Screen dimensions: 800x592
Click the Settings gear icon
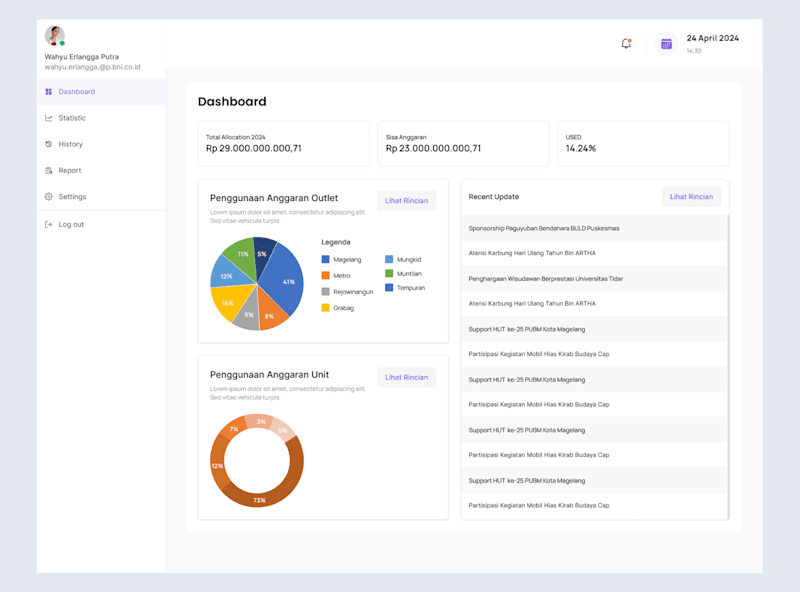(x=48, y=196)
